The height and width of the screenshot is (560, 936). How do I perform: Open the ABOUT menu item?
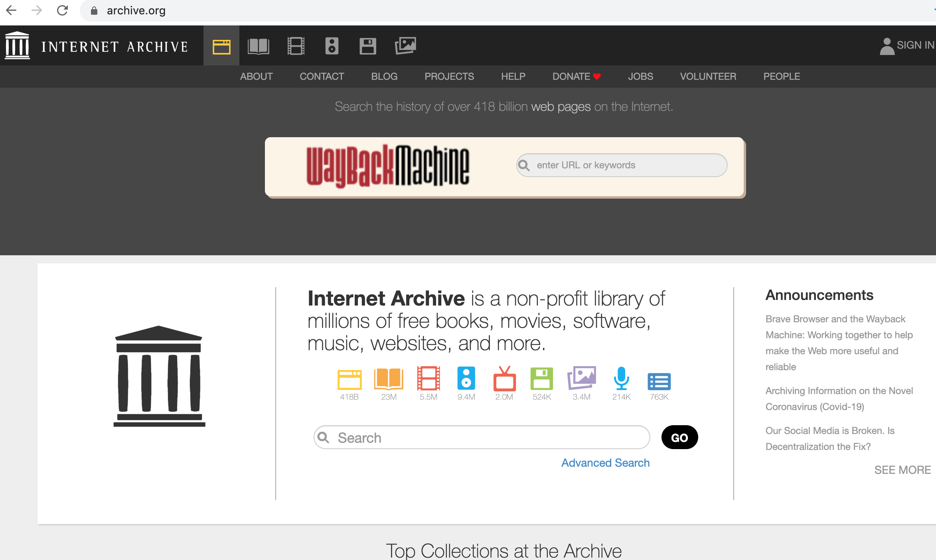coord(256,76)
